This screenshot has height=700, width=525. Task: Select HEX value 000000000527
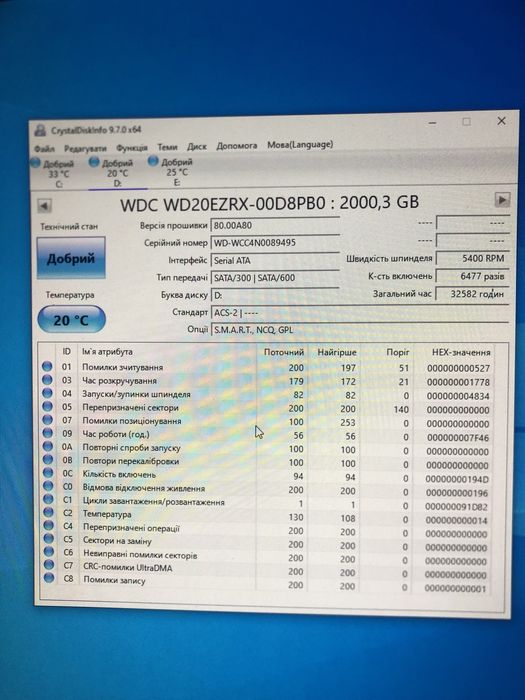(458, 368)
